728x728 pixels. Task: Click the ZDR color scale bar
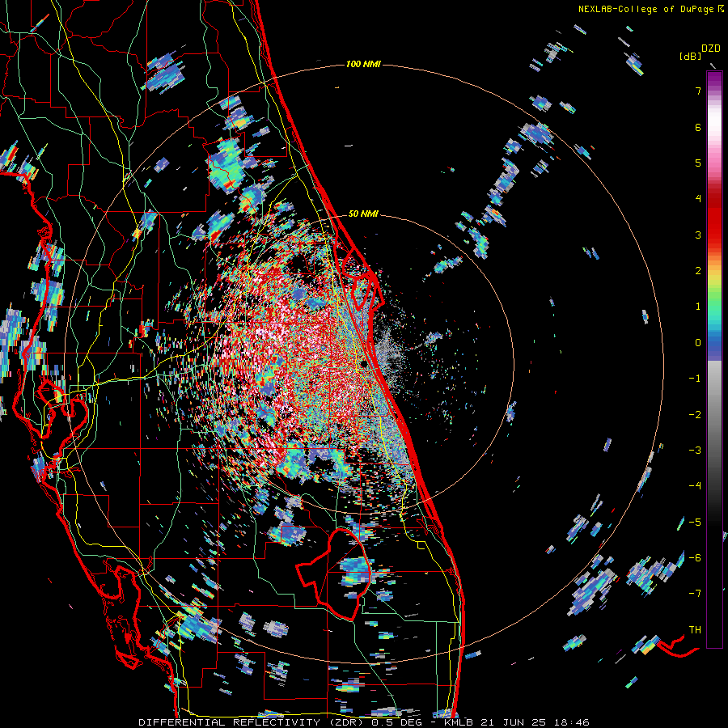tap(714, 359)
